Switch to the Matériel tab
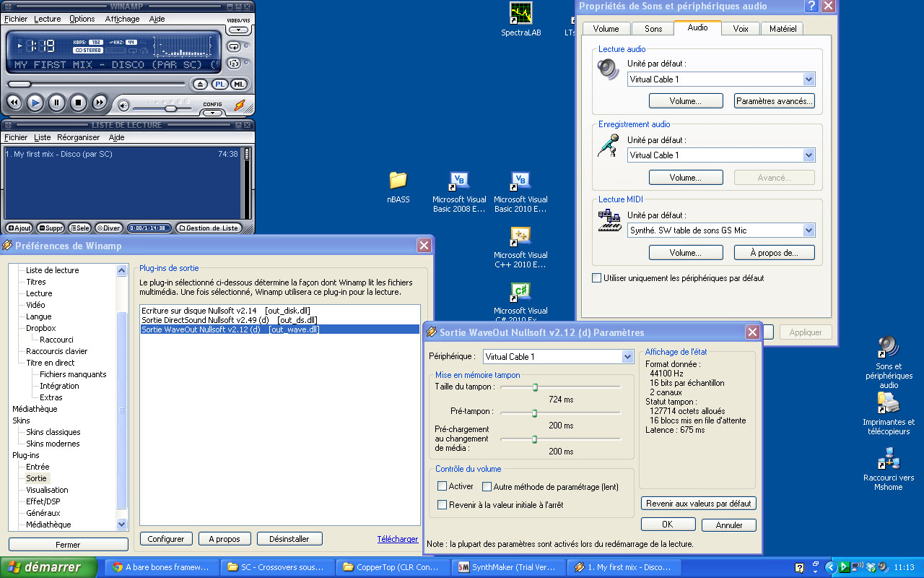Image resolution: width=924 pixels, height=578 pixels. click(783, 28)
